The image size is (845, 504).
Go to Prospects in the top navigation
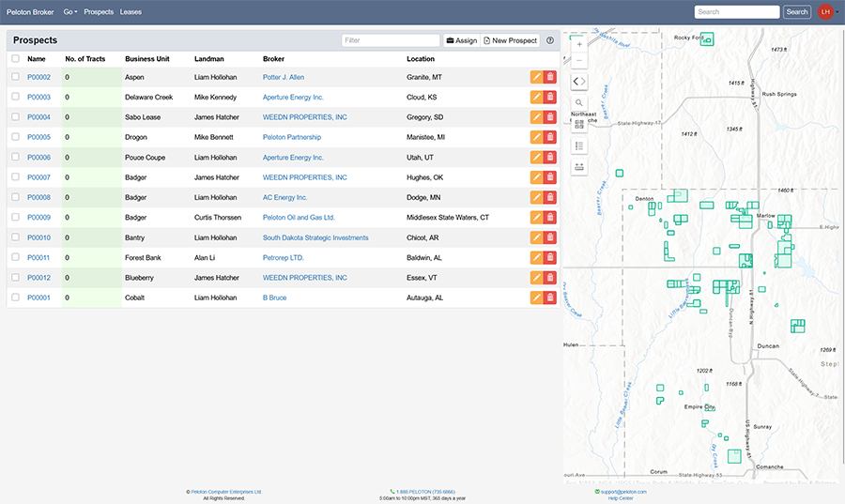coord(99,12)
